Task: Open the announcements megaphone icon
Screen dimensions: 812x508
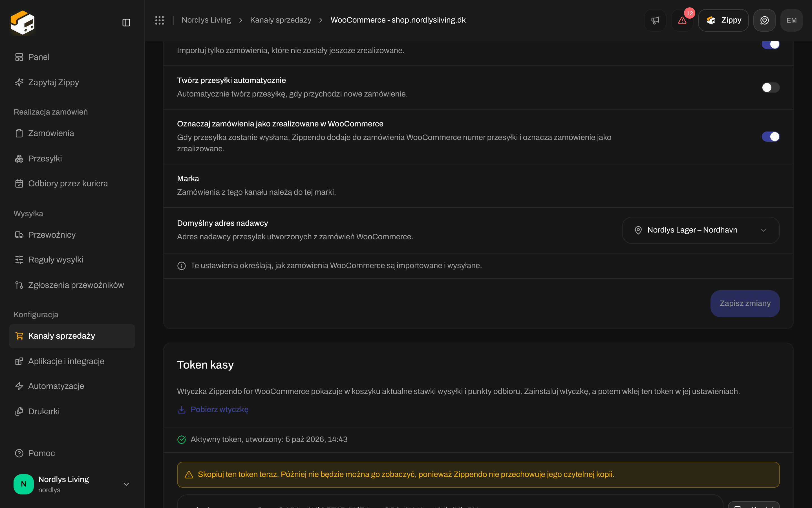Action: click(x=655, y=20)
